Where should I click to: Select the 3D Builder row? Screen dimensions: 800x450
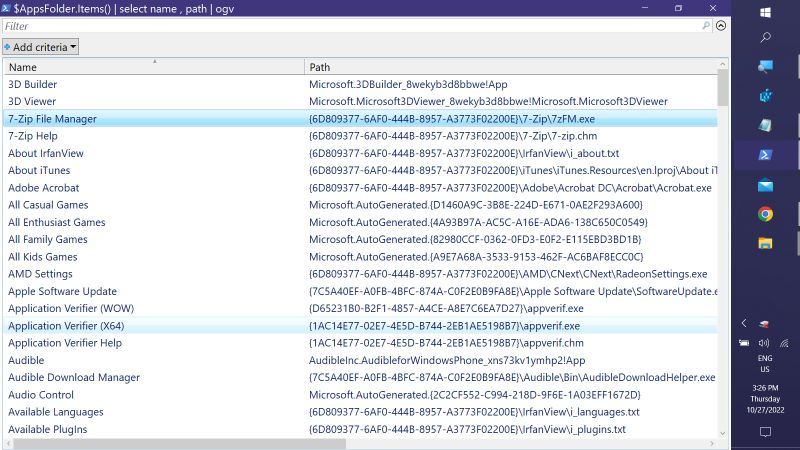(360, 84)
